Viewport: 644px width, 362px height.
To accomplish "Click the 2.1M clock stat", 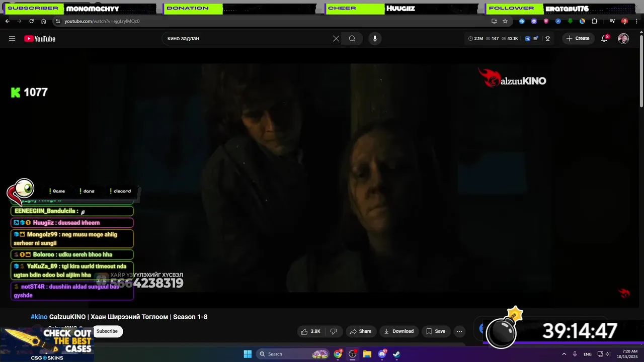I will (475, 39).
